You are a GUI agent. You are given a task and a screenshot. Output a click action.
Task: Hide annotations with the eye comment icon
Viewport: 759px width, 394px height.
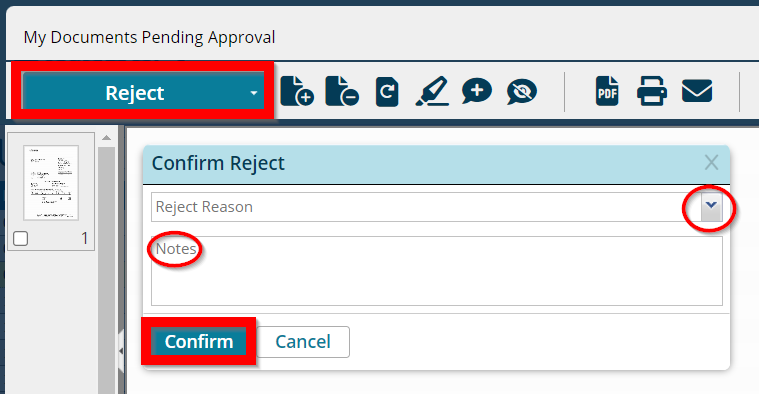point(521,91)
